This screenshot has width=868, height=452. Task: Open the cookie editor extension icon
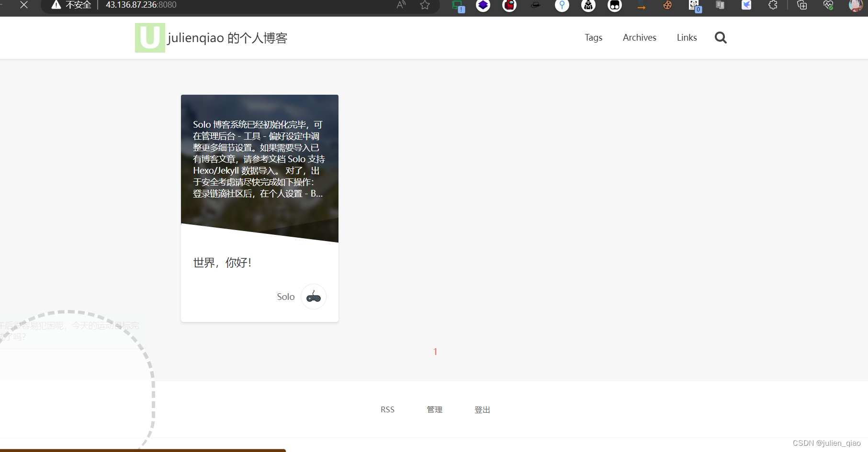click(x=667, y=5)
